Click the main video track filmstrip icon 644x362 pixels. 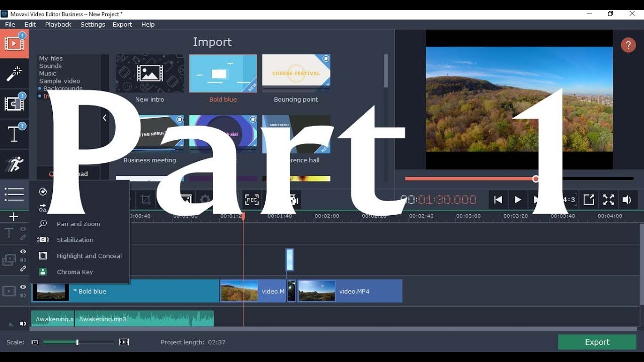tap(9, 291)
